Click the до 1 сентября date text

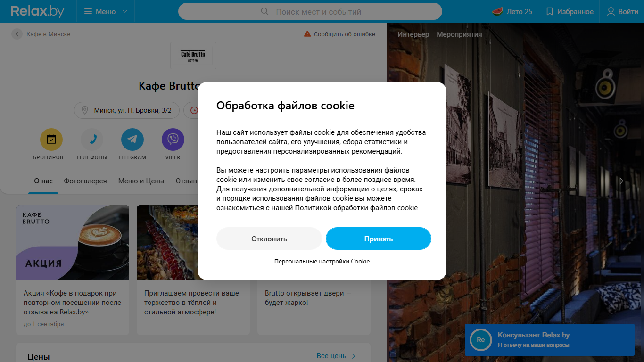(x=43, y=324)
